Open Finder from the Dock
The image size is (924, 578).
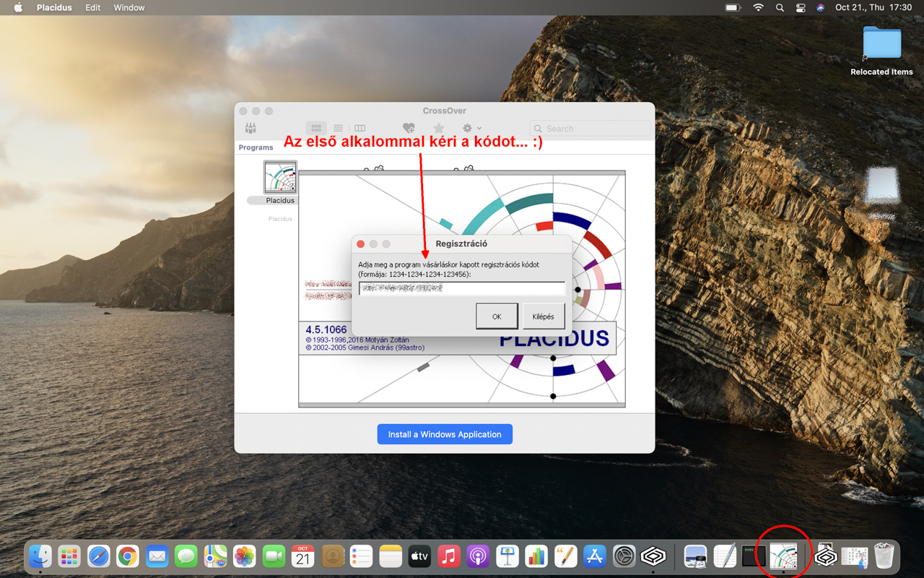coord(40,556)
